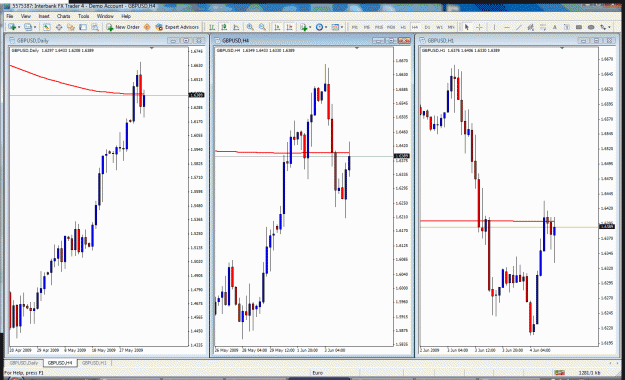
Task: Select the Crosshair tool
Action: click(479, 27)
